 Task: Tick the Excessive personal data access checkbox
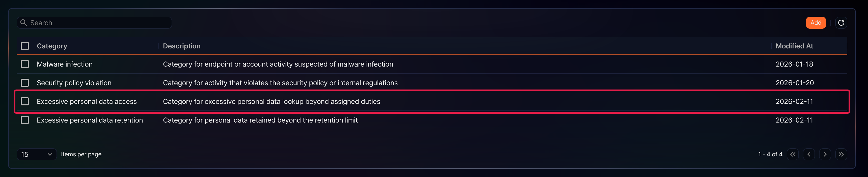click(24, 101)
